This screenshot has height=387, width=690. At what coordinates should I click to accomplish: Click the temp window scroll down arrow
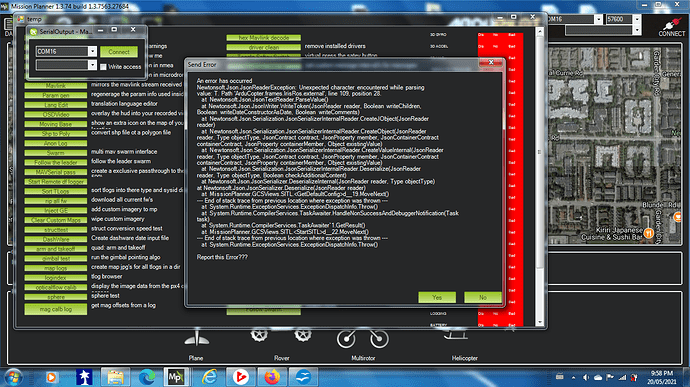[540, 322]
